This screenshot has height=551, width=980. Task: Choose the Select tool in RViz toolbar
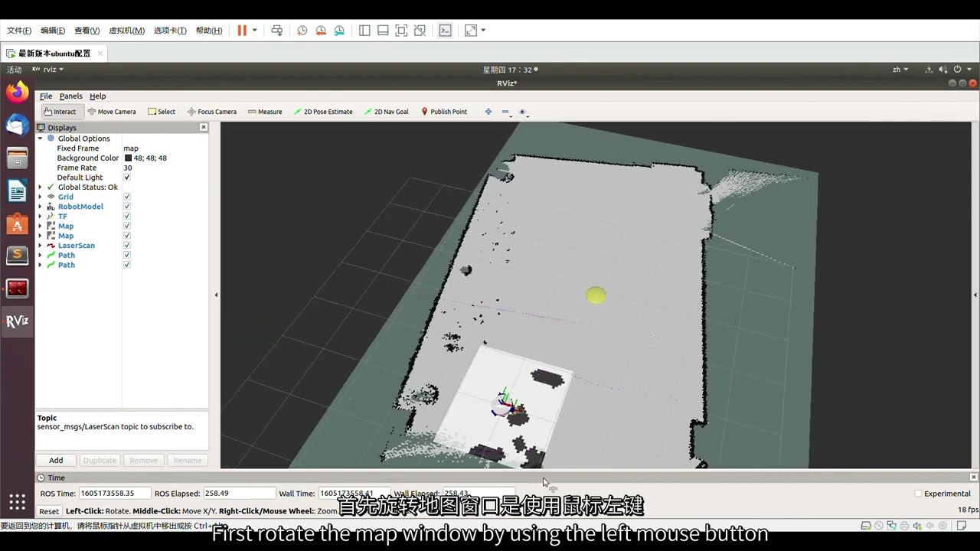[x=162, y=112]
